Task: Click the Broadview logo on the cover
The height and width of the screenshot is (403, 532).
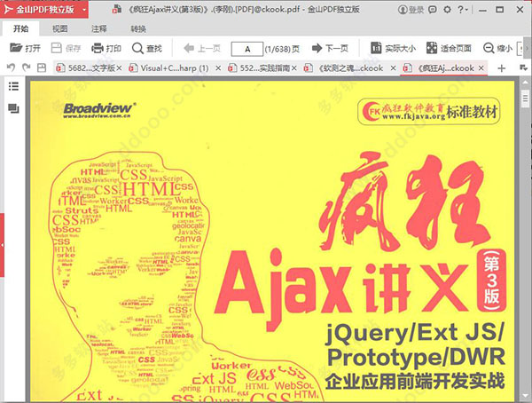Action: coord(100,110)
